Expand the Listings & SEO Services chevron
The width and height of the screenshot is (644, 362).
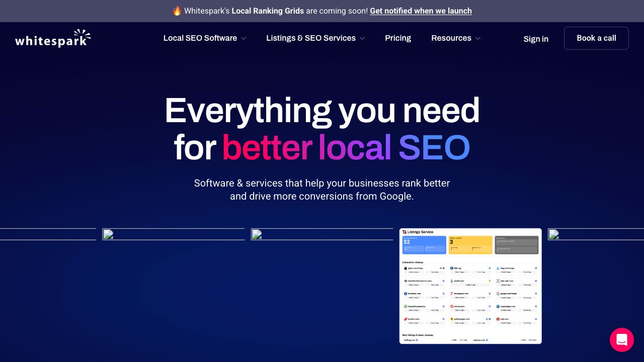(362, 38)
